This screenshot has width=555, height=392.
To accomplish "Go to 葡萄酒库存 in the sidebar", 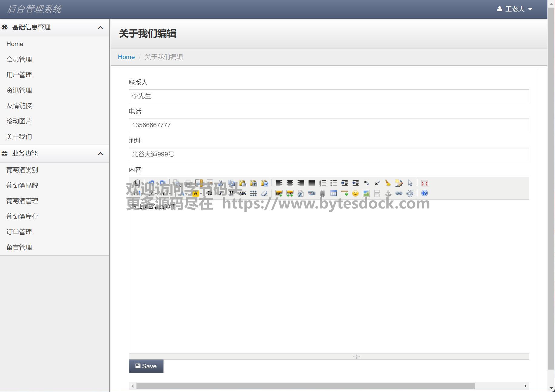I will click(22, 216).
